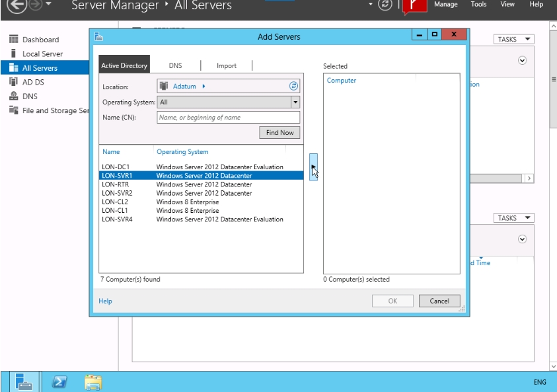The height and width of the screenshot is (392, 557).
Task: Open navigation history dropdown arrow beside forward button
Action: click(x=49, y=4)
